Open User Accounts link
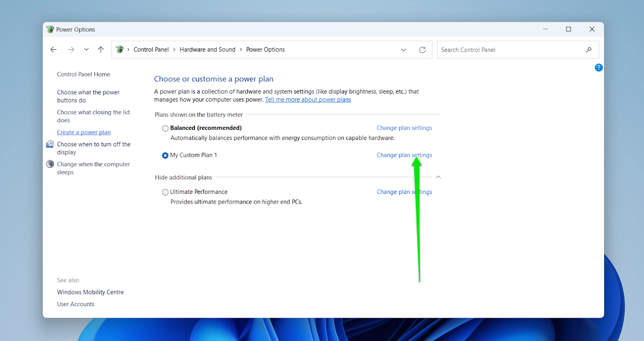644x341 pixels. click(76, 304)
